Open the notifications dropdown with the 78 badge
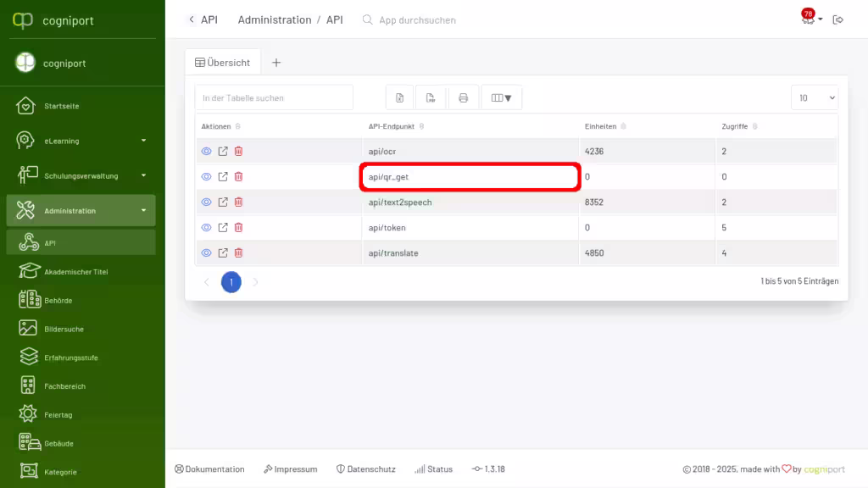 (x=810, y=19)
